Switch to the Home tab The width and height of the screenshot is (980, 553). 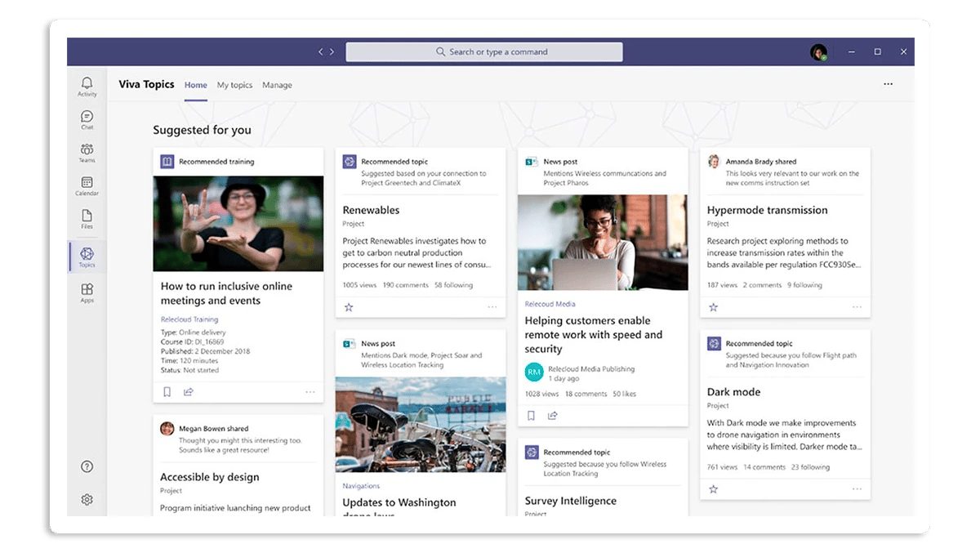(196, 85)
